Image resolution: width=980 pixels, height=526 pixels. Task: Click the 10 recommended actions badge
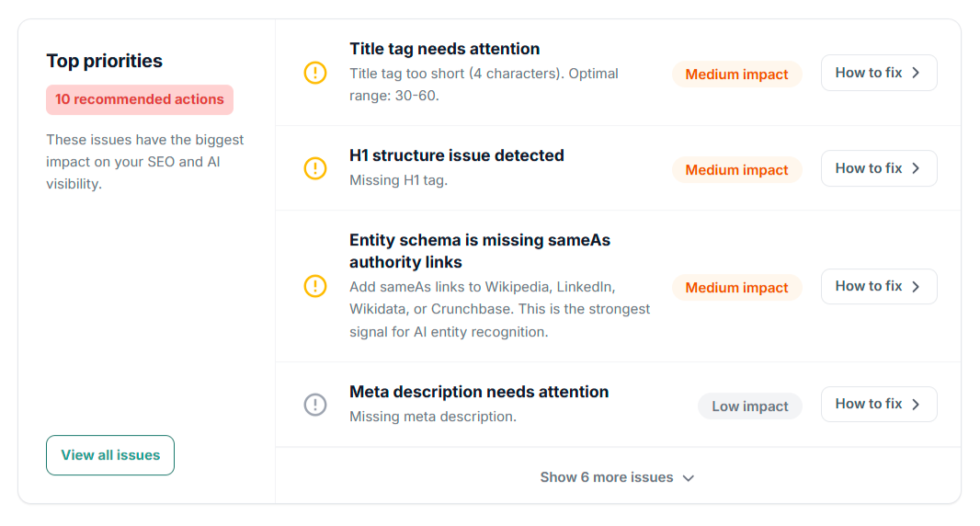coord(140,99)
